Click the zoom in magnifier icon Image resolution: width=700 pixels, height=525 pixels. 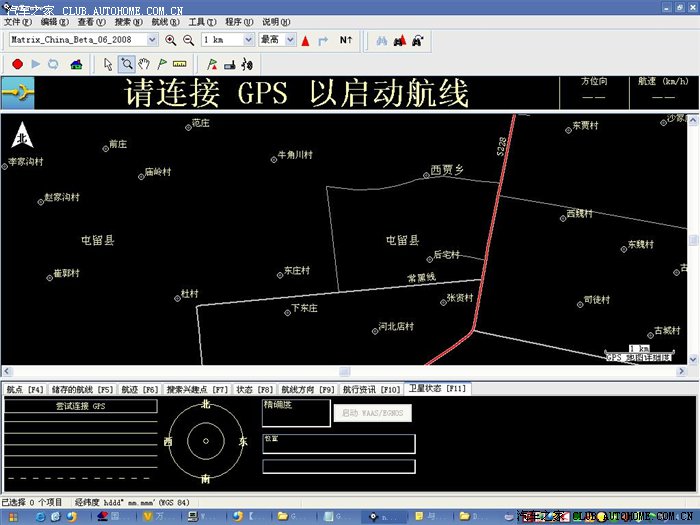pyautogui.click(x=170, y=40)
